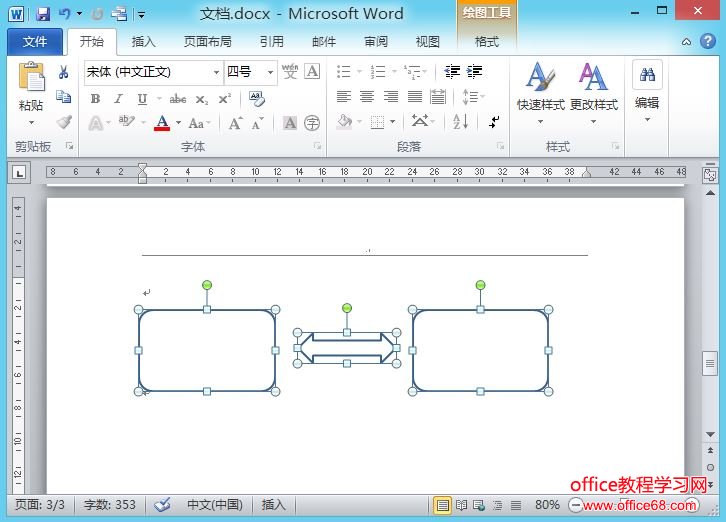This screenshot has width=726, height=522.
Task: Insert enclosed character (字) icon
Action: 312,123
